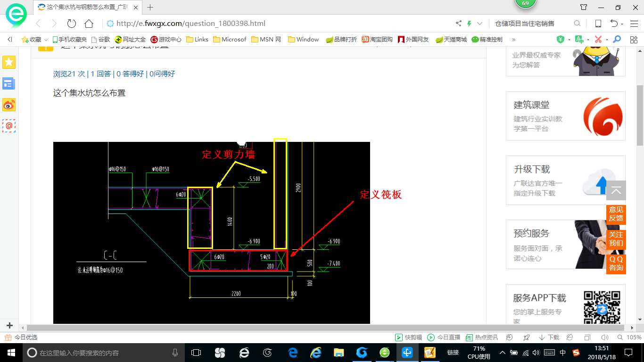
Task: Click the 今日优选 status bar item
Action: pos(21,337)
